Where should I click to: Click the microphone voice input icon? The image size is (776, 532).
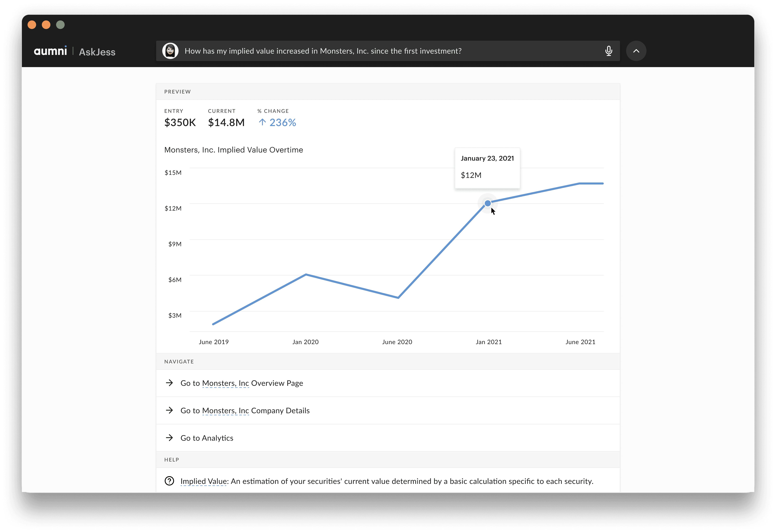(608, 51)
